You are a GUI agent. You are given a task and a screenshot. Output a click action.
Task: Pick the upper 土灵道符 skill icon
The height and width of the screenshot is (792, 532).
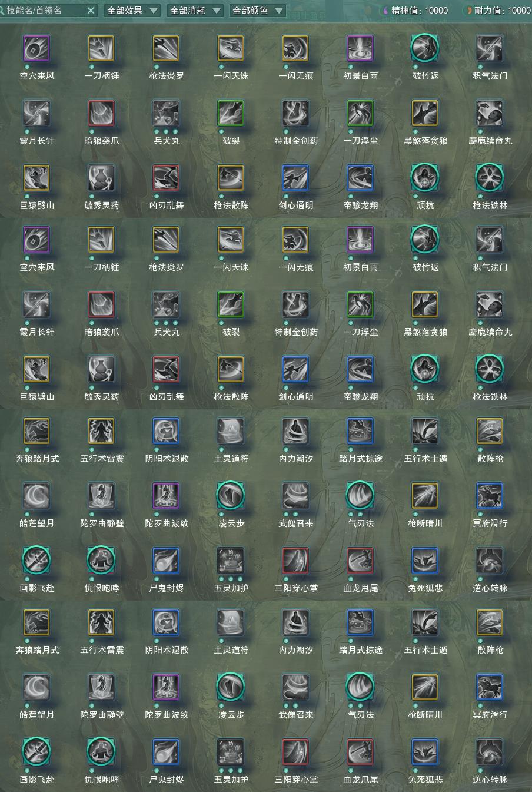(x=231, y=431)
